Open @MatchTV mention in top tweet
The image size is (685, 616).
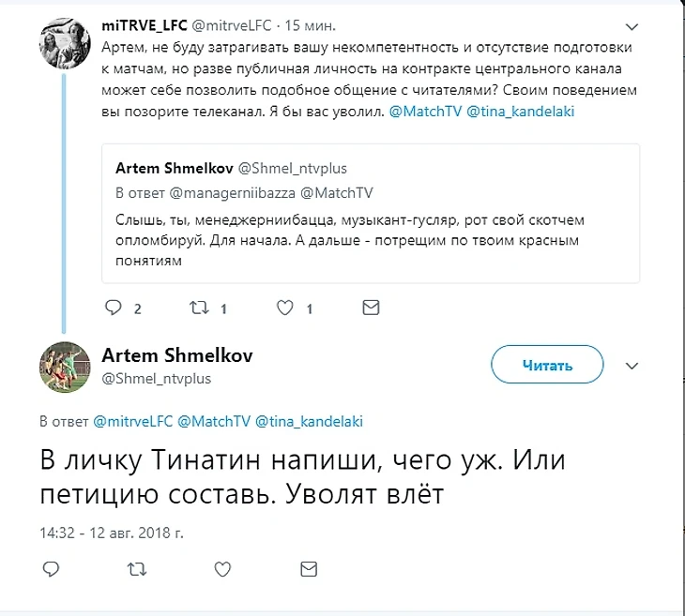tap(421, 111)
